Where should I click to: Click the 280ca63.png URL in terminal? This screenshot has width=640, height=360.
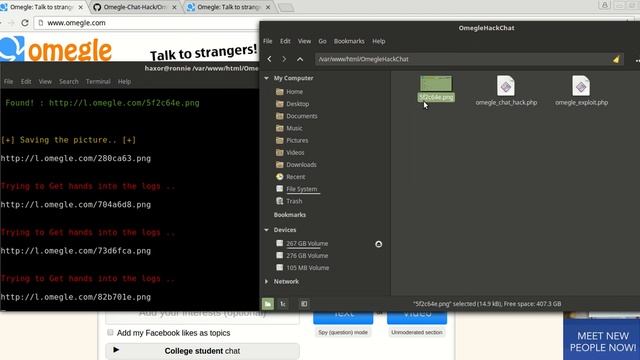coord(76,158)
